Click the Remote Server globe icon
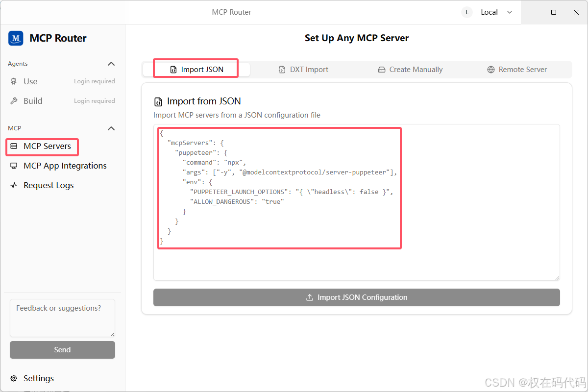 (490, 70)
